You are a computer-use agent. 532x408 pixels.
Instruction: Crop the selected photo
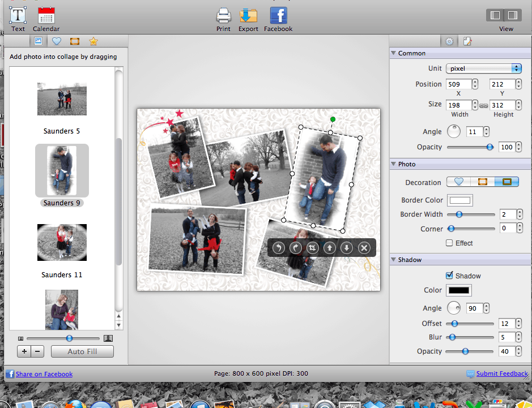tap(312, 247)
